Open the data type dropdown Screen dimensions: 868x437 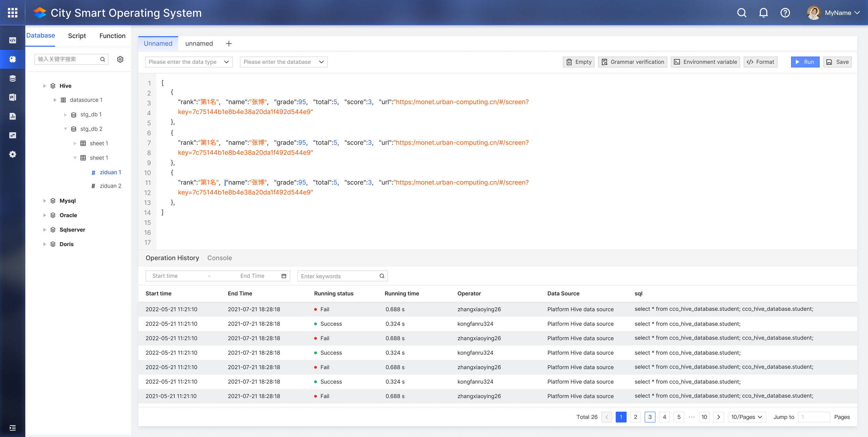pyautogui.click(x=189, y=62)
